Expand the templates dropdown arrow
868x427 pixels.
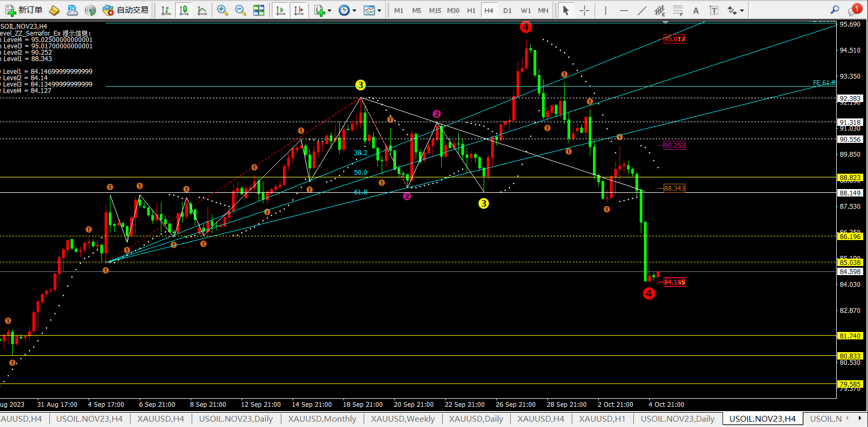379,11
